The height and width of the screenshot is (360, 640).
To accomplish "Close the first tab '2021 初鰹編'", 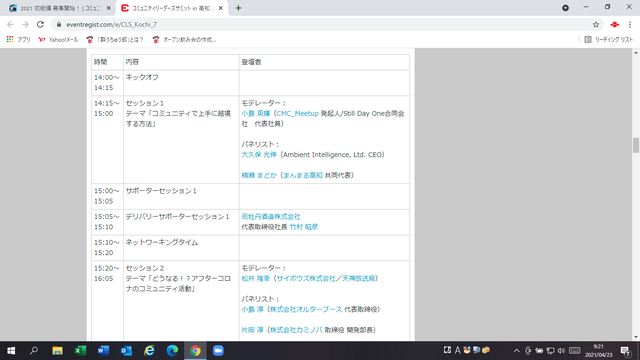I will pyautogui.click(x=109, y=8).
